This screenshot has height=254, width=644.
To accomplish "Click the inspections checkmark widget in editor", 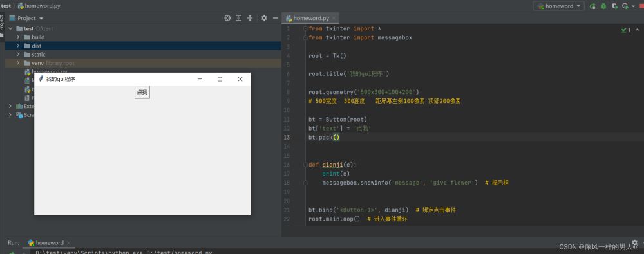I will pyautogui.click(x=626, y=30).
